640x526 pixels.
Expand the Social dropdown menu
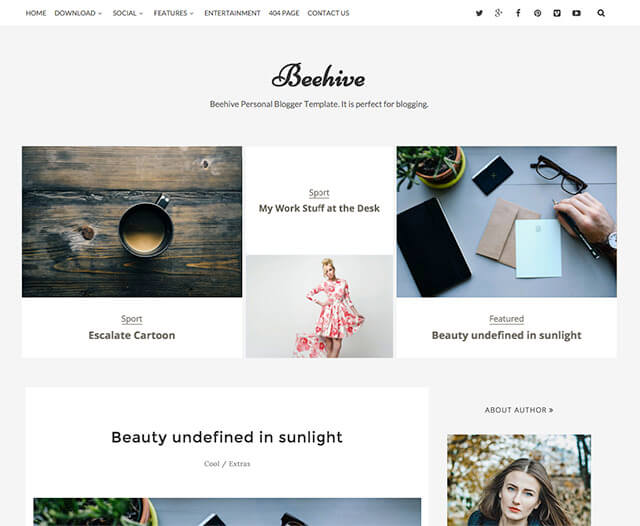(128, 13)
